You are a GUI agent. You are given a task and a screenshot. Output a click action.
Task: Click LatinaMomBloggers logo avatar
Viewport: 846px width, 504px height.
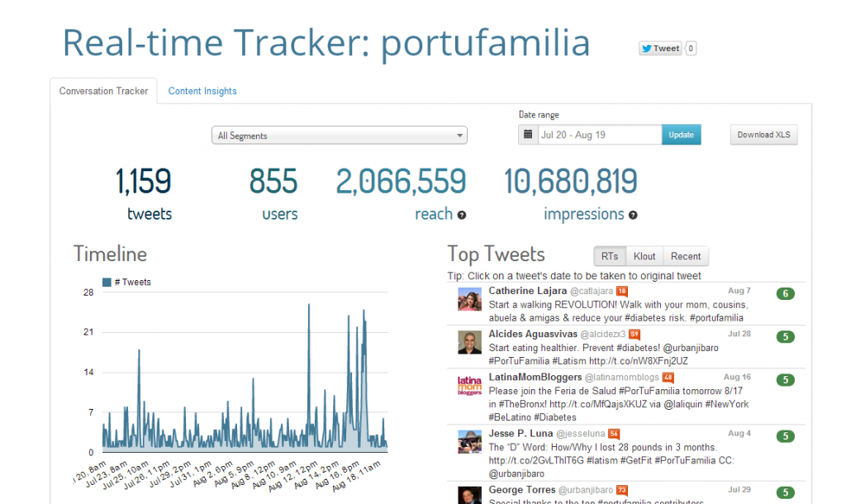tap(469, 385)
